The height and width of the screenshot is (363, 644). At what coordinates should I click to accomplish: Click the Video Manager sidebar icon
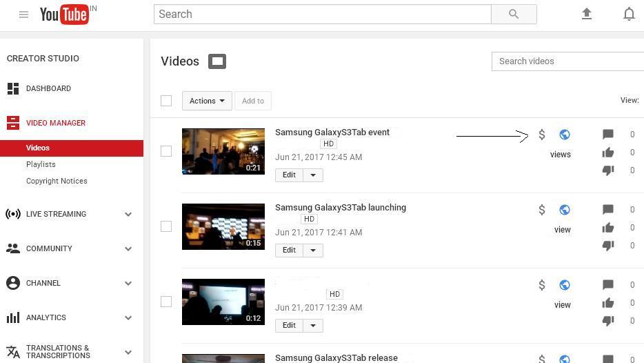click(x=13, y=123)
